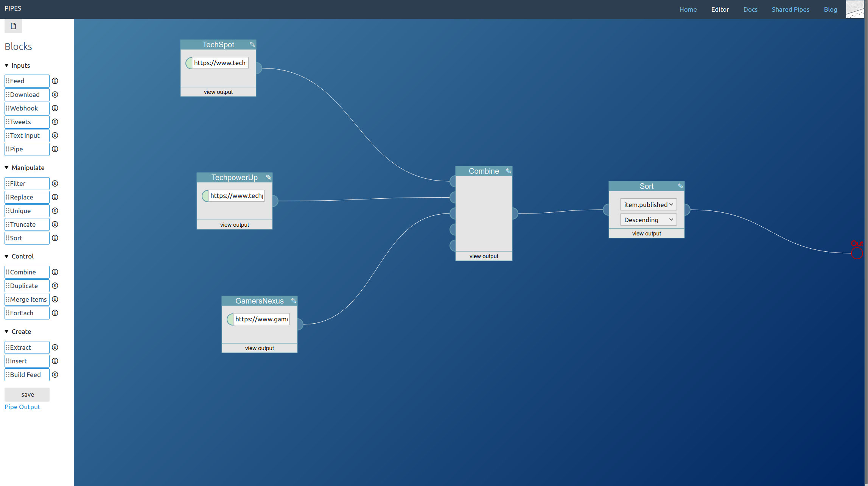This screenshot has width=868, height=486.
Task: Edit the GamersNexus block title pencil
Action: (x=293, y=301)
